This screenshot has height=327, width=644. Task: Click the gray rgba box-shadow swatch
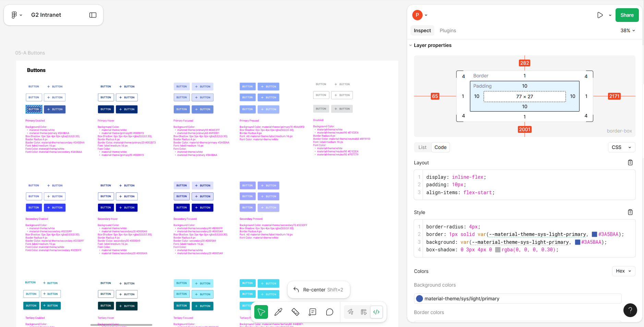pyautogui.click(x=498, y=250)
